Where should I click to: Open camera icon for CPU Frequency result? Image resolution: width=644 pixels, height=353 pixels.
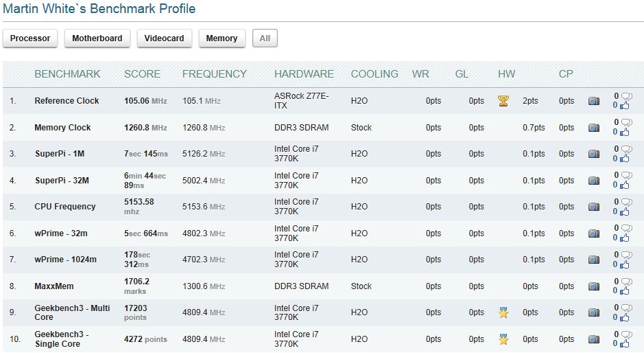(594, 207)
